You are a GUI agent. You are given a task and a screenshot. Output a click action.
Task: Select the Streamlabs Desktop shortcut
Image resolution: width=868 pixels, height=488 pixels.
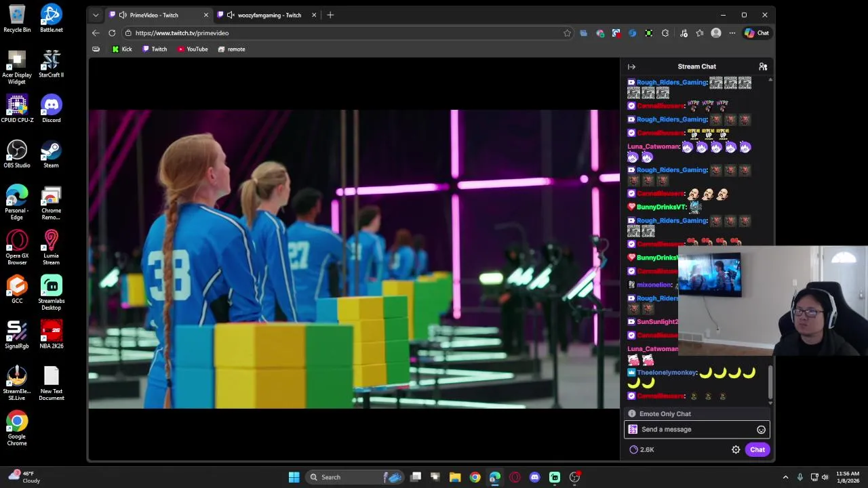tap(51, 293)
